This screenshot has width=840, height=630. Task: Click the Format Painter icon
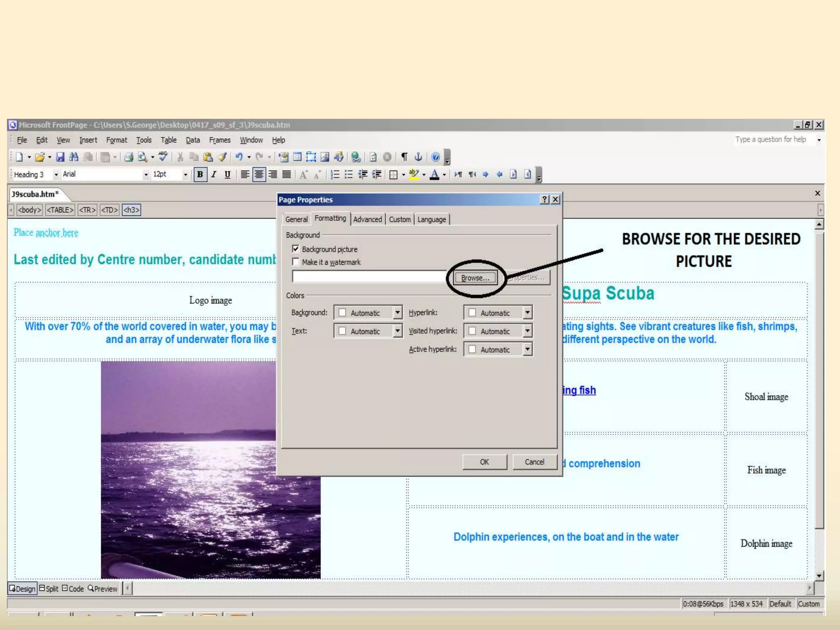point(222,157)
